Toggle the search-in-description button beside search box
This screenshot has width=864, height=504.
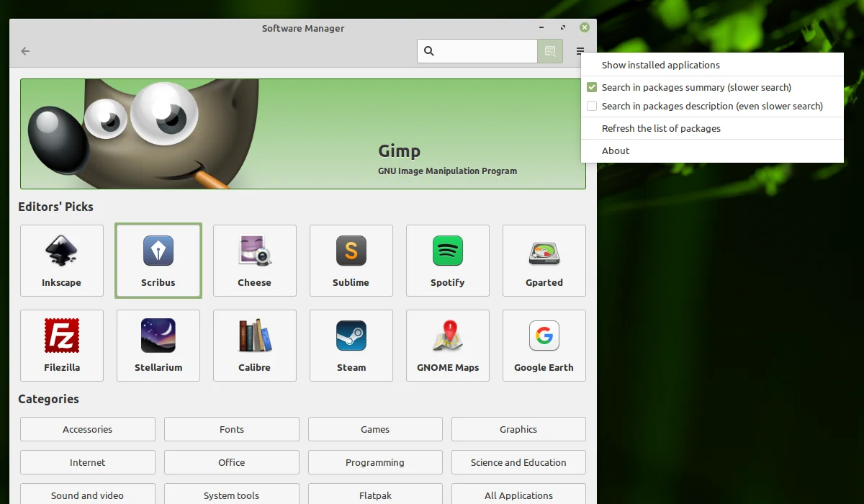[550, 51]
